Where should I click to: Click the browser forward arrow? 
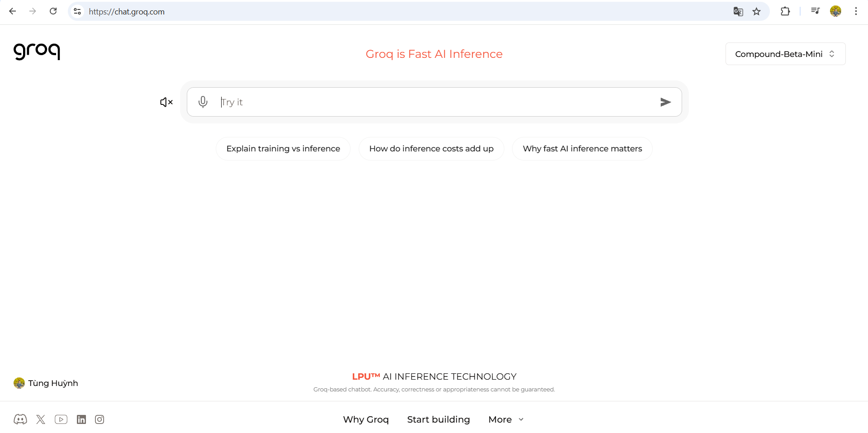click(x=33, y=11)
